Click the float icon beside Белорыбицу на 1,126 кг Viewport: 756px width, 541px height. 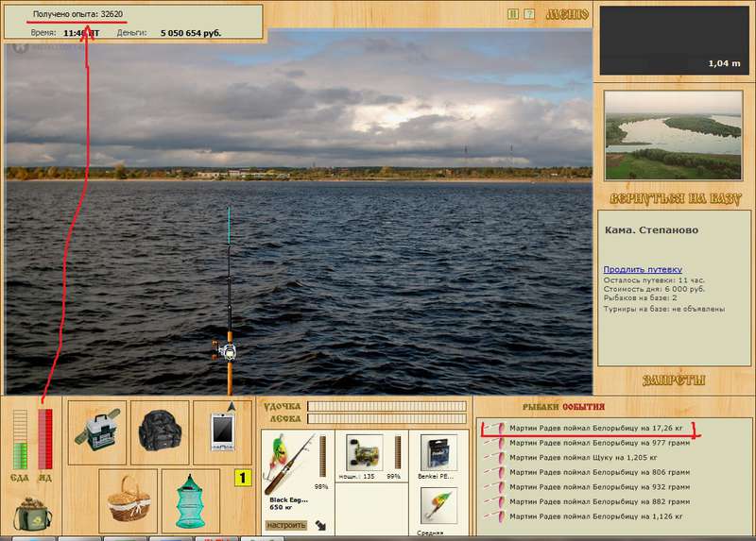click(494, 516)
